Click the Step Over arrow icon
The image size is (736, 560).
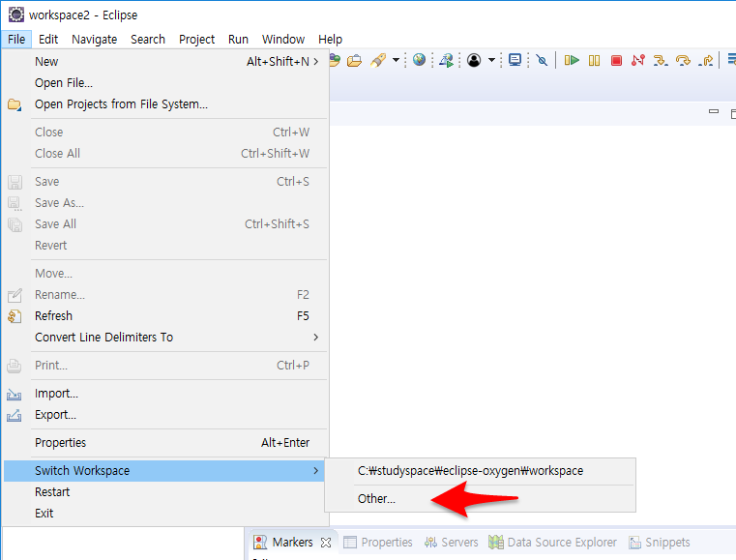click(683, 61)
